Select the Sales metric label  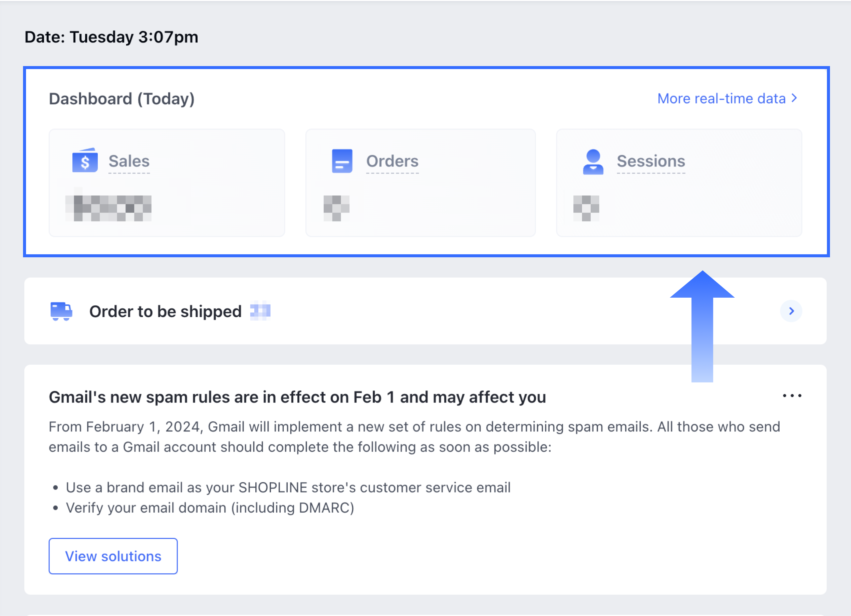tap(129, 161)
